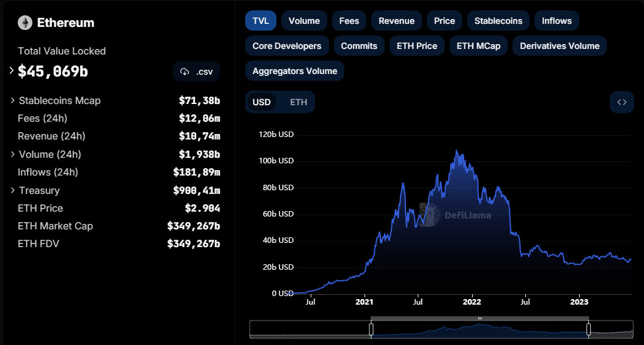Viewport: 644px width, 345px height.
Task: Enable the Derivatives Volume metric
Action: coord(560,46)
